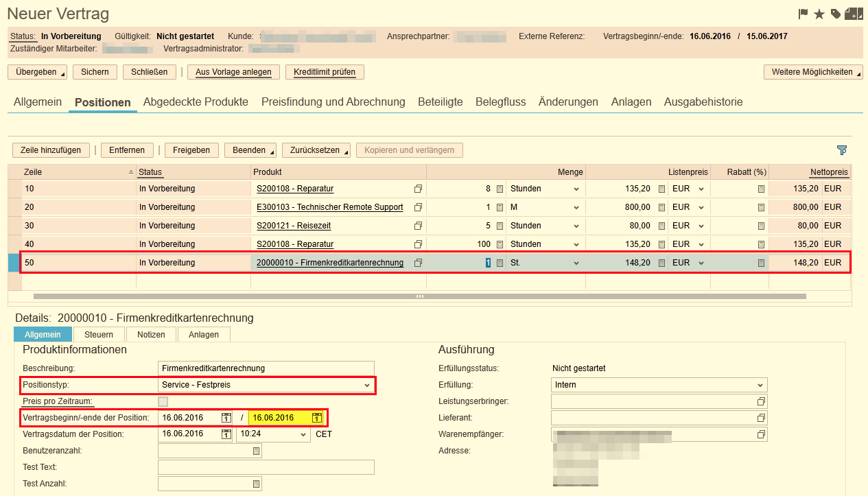The height and width of the screenshot is (496, 868).
Task: Open calendar for position contract start date
Action: click(226, 418)
